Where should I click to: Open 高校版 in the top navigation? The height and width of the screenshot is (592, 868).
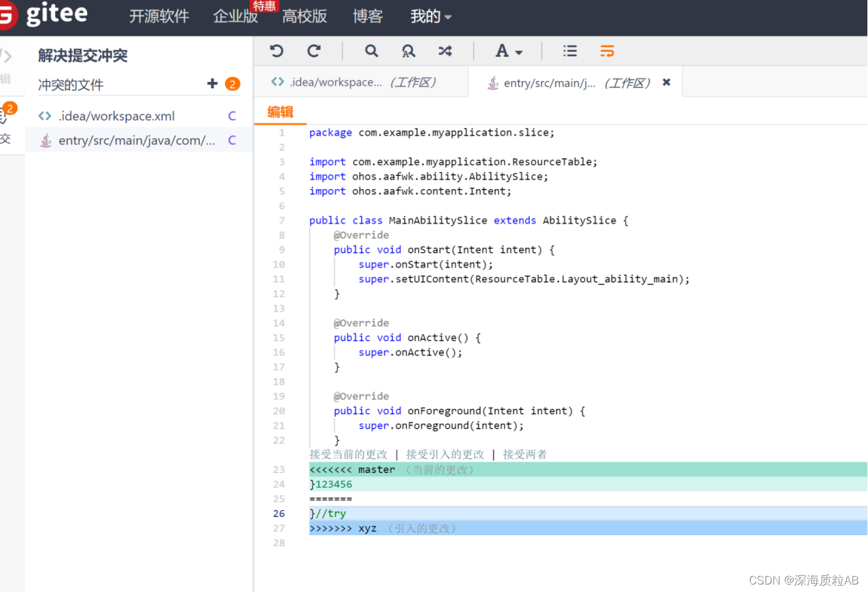coord(304,16)
